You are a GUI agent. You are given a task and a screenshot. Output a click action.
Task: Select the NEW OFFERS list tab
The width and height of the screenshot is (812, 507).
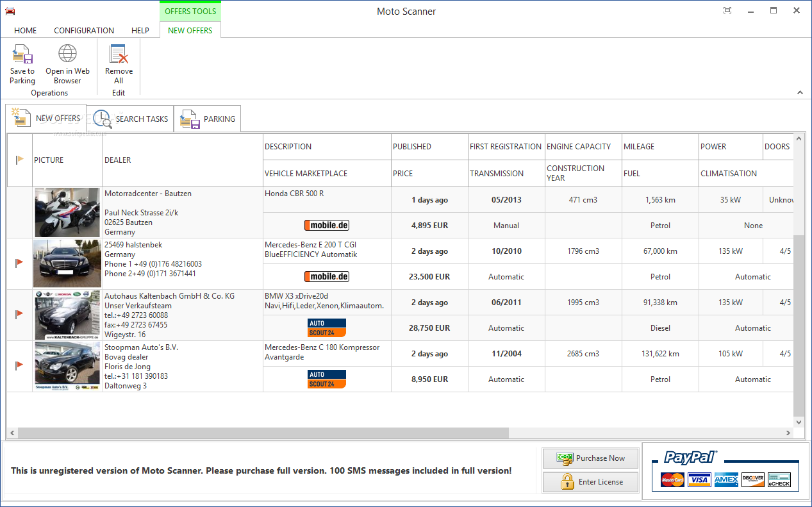click(x=46, y=119)
